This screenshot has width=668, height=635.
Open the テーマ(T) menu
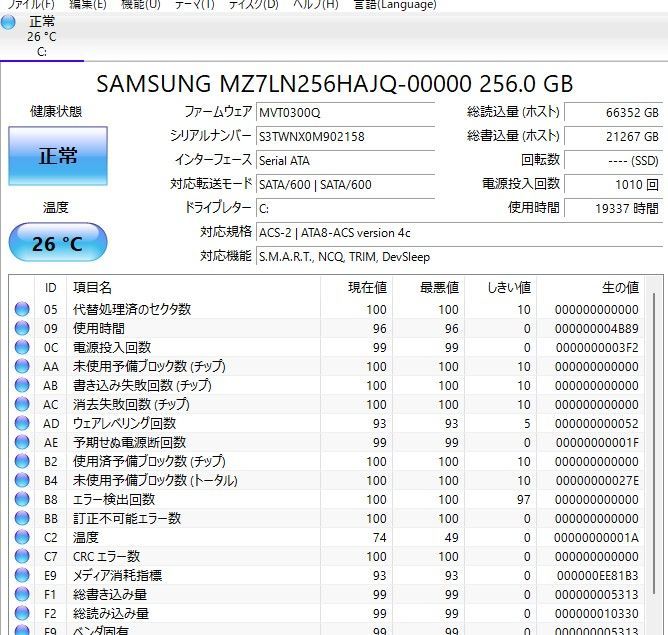195,5
